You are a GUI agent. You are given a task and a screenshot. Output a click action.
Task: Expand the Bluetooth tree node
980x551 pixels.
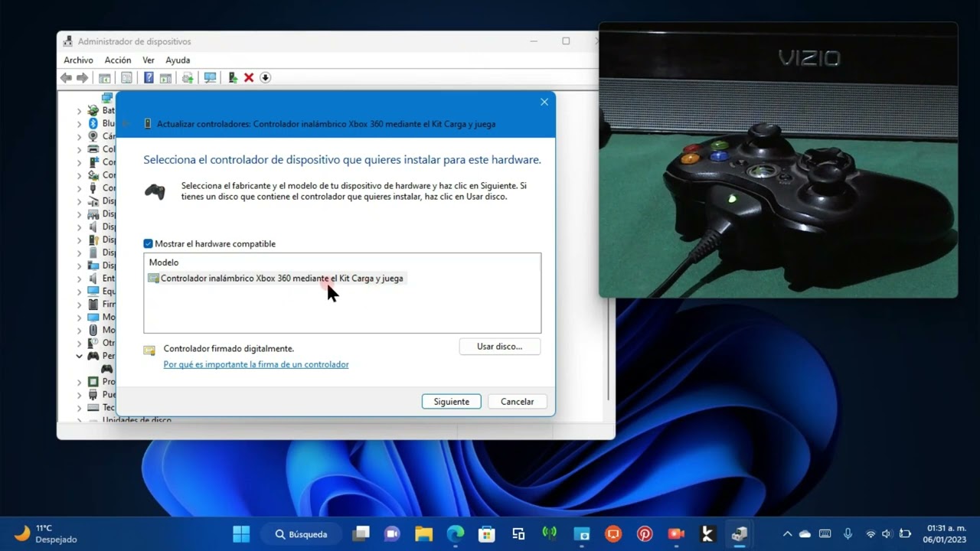coord(79,124)
